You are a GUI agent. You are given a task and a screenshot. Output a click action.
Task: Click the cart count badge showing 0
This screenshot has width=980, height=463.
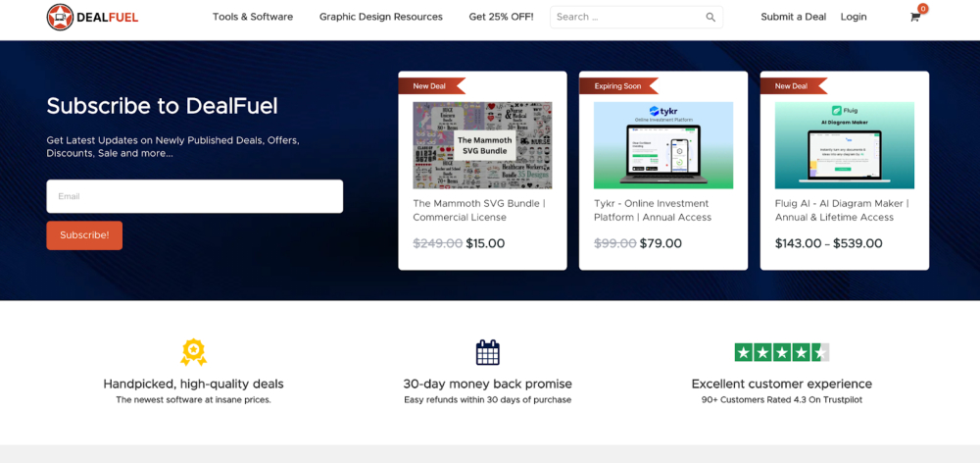click(x=922, y=9)
